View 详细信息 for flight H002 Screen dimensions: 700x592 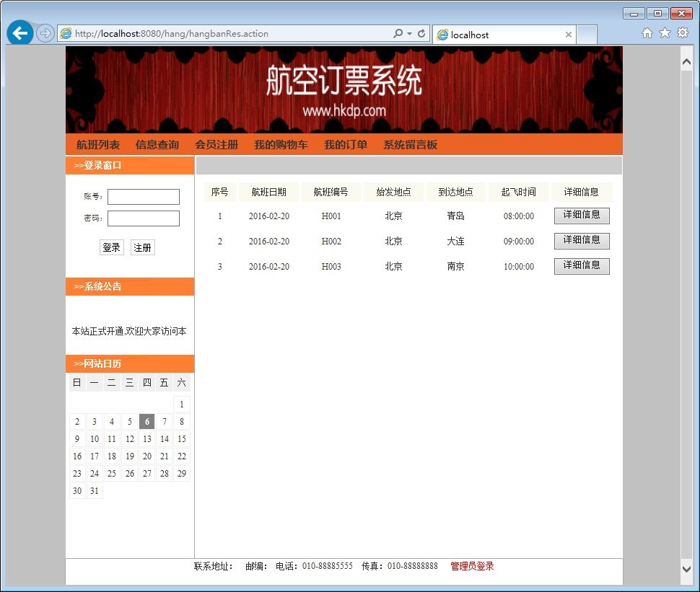[582, 241]
